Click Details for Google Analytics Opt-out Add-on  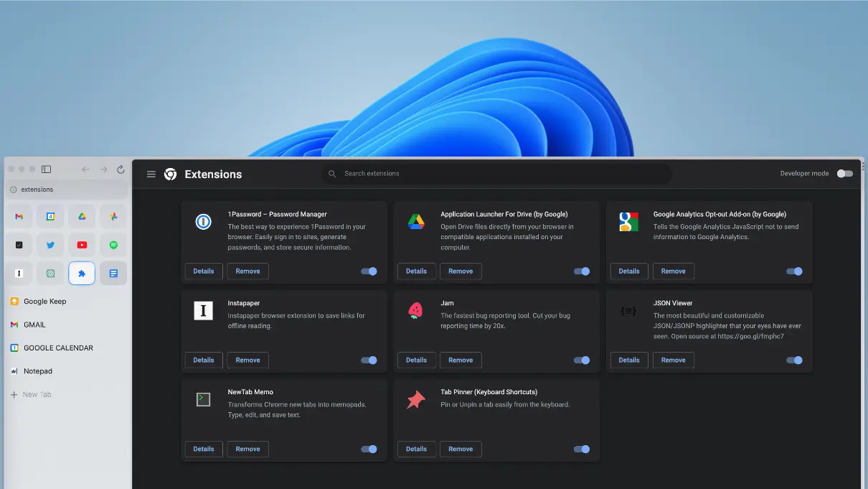coord(629,271)
